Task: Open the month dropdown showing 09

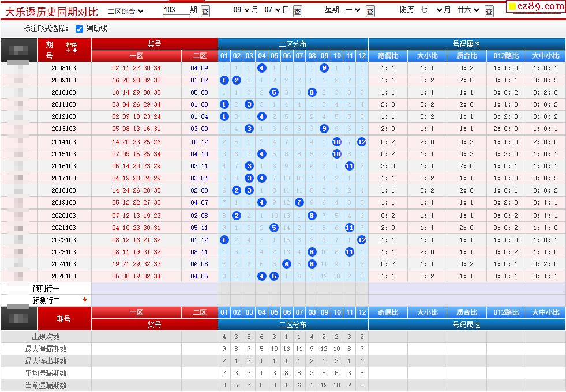Action: coord(241,10)
